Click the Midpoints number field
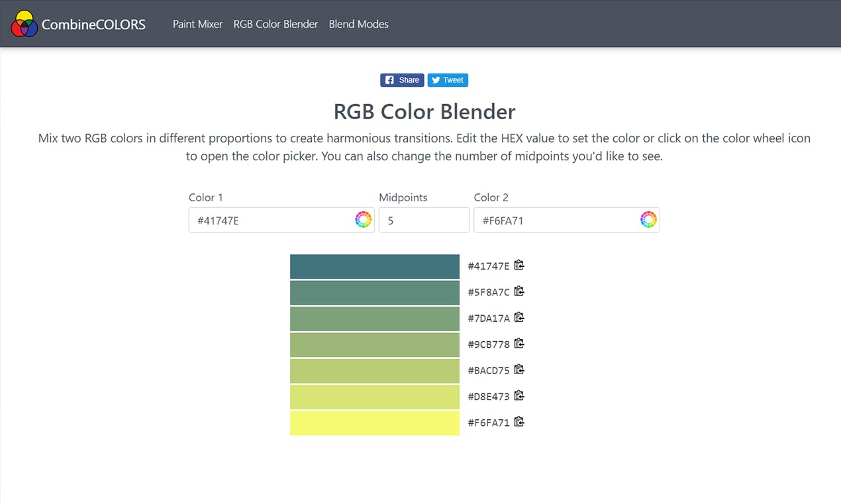 424,220
